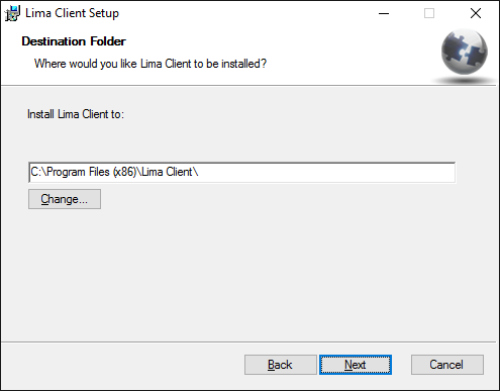Click the 'Destination Folder' heading

coord(74,41)
